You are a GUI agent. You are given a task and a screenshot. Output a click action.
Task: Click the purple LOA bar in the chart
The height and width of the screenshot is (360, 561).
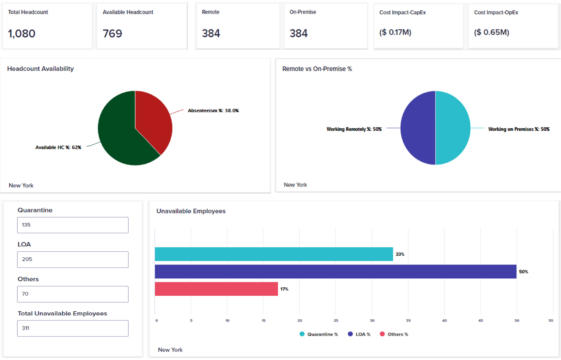click(336, 272)
